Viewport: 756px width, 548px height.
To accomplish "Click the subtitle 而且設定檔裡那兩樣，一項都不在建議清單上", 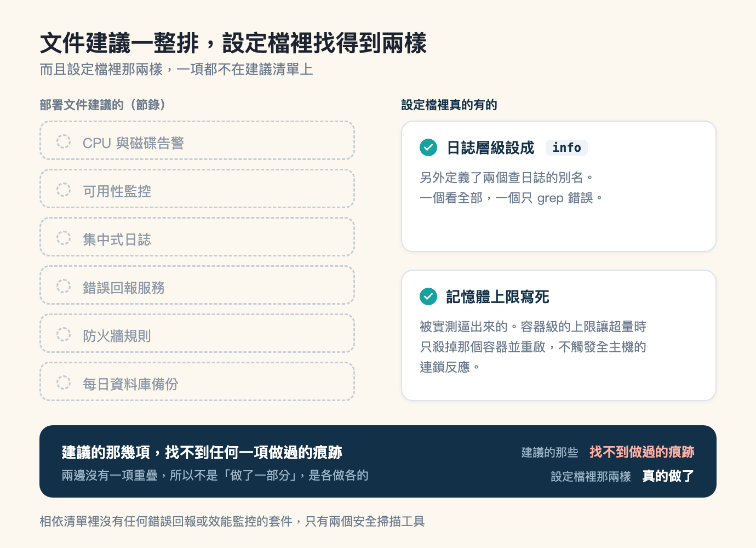I will point(176,70).
